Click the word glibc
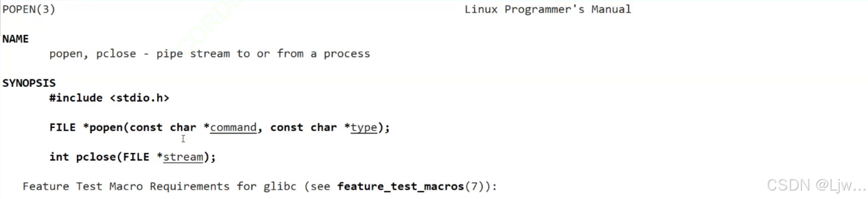Viewport: 868px width, 199px height. click(280, 186)
